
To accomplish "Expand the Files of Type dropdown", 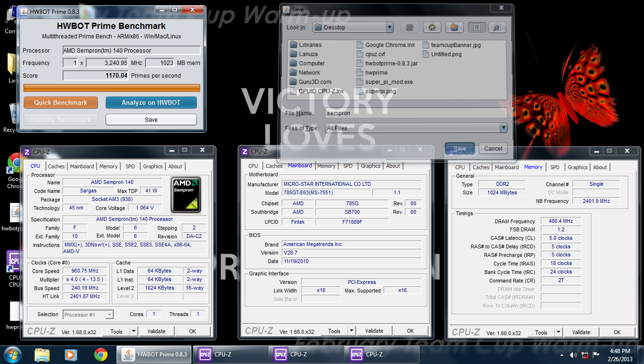I will 503,128.
